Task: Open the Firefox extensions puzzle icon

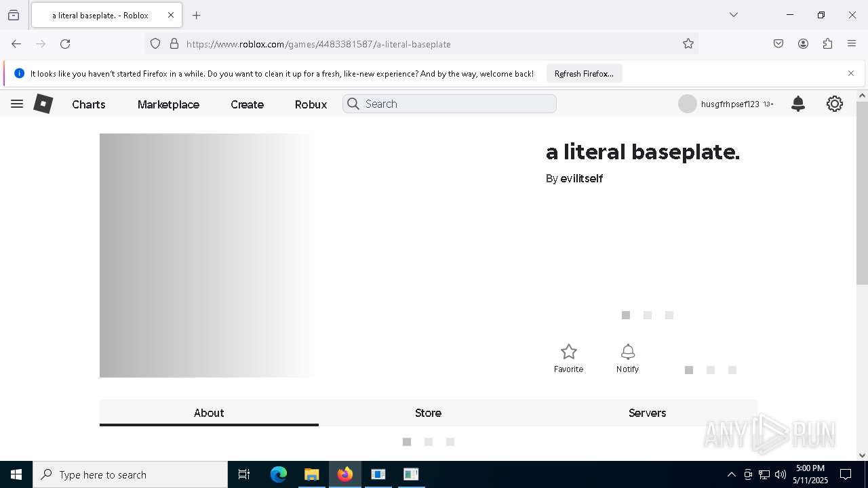Action: click(x=827, y=44)
